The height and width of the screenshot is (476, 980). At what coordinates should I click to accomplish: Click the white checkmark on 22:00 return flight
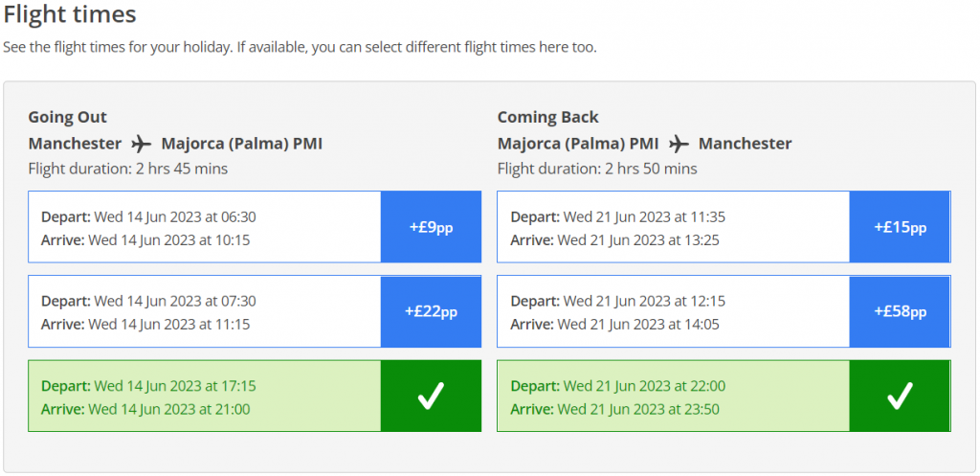[900, 396]
